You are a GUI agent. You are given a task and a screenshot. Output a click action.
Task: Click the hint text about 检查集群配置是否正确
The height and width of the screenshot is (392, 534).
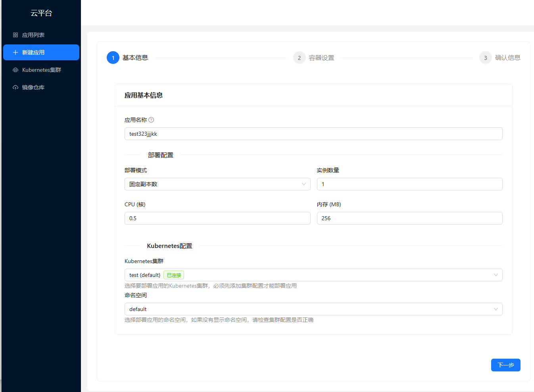[x=219, y=320]
